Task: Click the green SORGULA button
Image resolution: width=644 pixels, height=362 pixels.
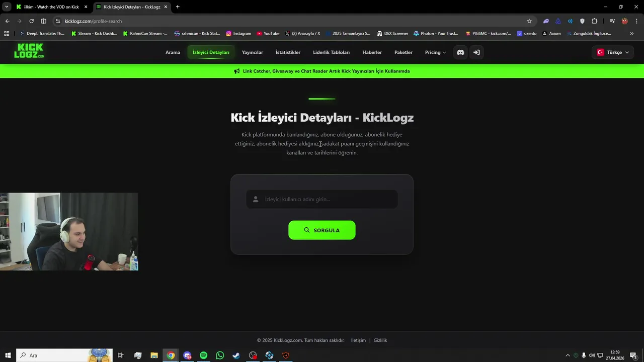Action: pos(322,230)
